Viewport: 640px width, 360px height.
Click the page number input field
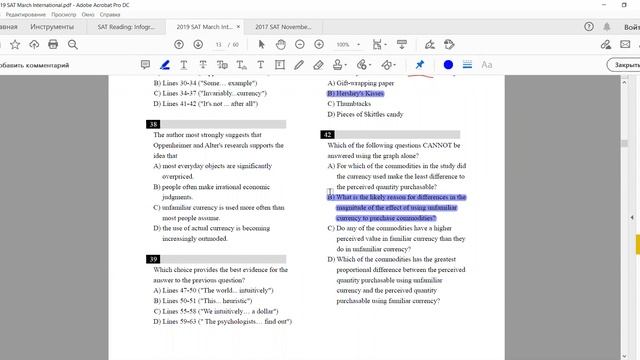(218, 44)
